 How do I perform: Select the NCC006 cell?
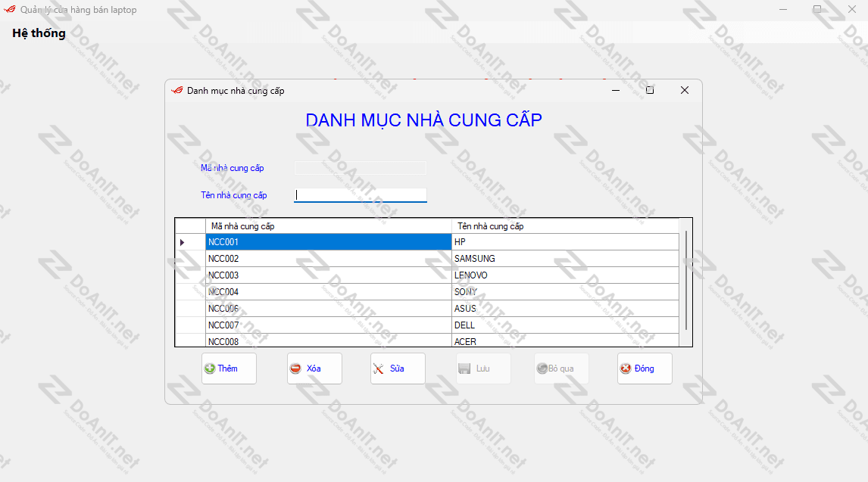pos(328,309)
